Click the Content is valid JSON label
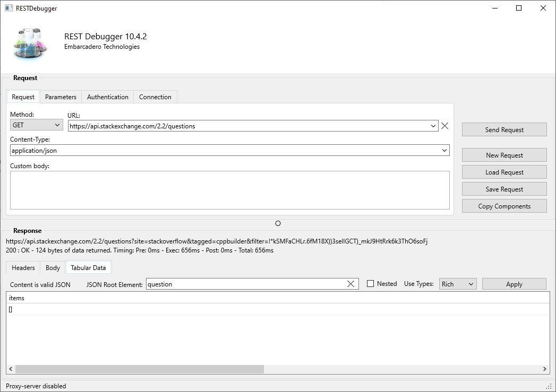This screenshot has width=556, height=392. tap(40, 284)
